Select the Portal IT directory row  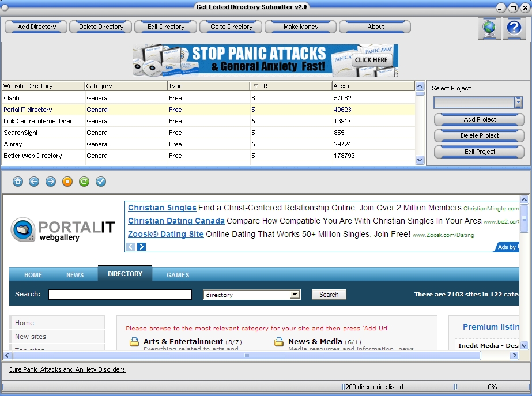(x=209, y=110)
